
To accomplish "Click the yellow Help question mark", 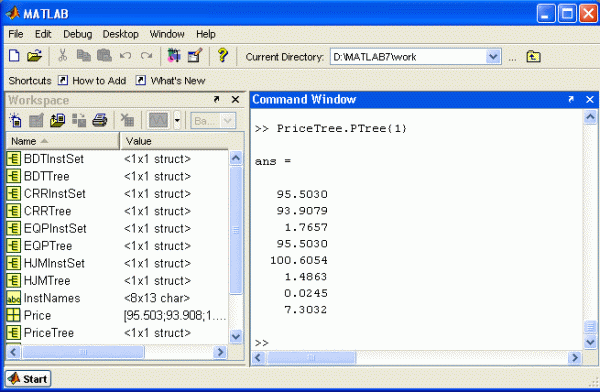I will click(x=223, y=56).
